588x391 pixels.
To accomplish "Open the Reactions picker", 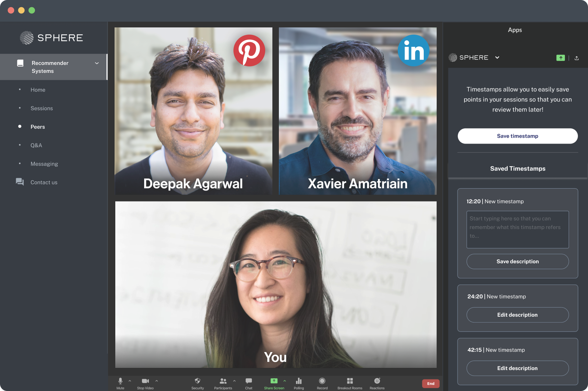I will click(377, 383).
